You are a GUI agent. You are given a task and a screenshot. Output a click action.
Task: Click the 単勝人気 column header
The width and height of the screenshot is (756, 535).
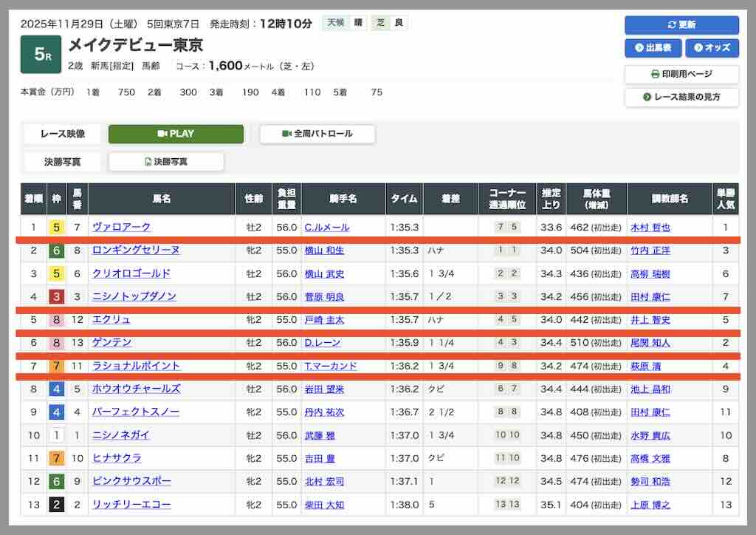click(725, 199)
